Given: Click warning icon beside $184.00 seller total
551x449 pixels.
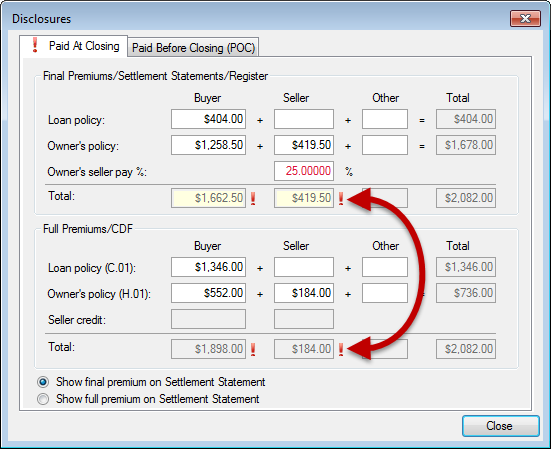Looking at the screenshot, I should 341,349.
